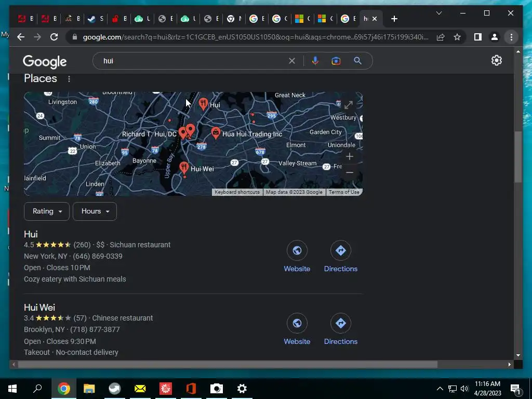Screen dimensions: 532x399
Task: Zoom out on the map
Action: point(350,172)
